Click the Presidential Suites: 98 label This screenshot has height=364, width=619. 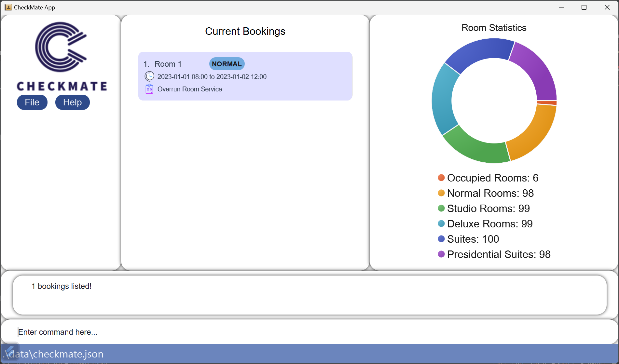(x=499, y=254)
